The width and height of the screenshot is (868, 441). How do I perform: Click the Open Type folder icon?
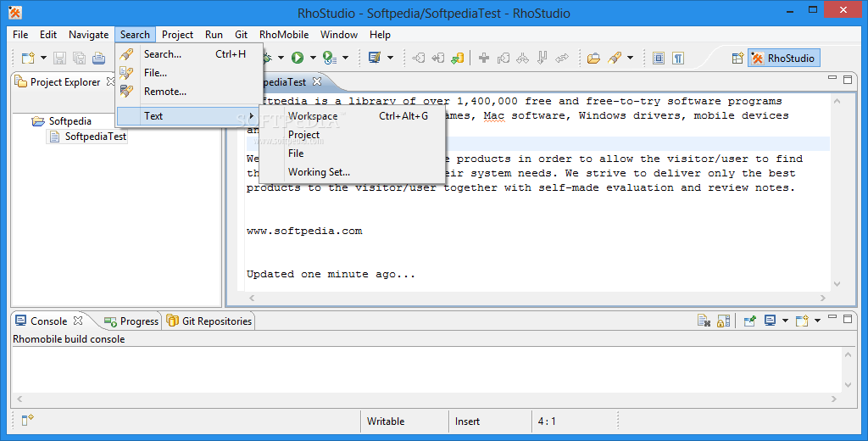593,58
